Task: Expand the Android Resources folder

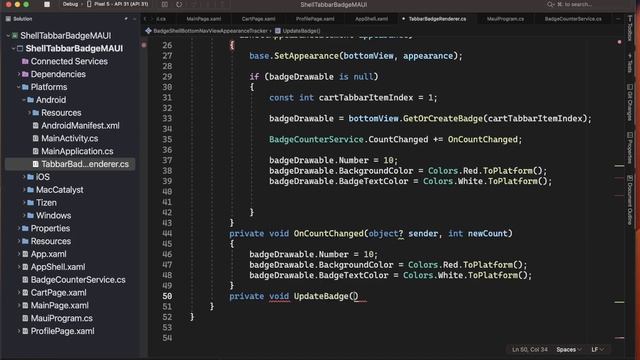Action: [x=29, y=113]
